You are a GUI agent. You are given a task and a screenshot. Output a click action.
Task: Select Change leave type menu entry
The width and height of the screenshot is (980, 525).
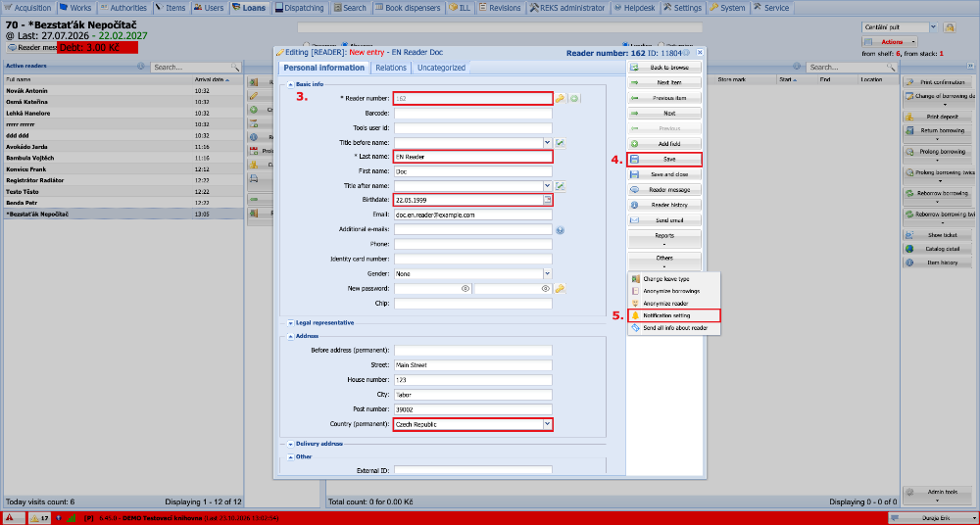pyautogui.click(x=674, y=279)
